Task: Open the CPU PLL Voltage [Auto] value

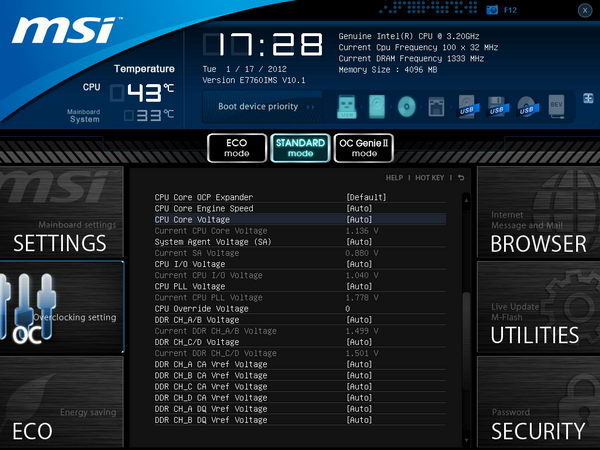Action: pos(359,286)
